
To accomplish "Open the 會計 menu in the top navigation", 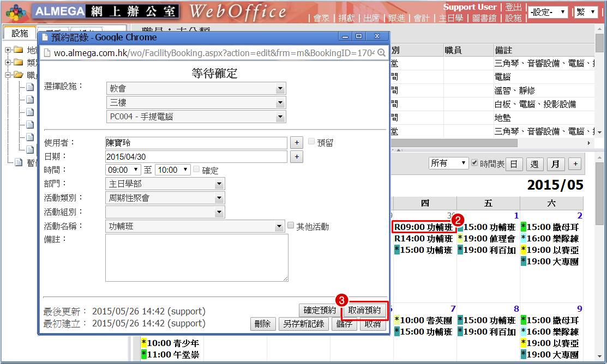I will coord(422,18).
